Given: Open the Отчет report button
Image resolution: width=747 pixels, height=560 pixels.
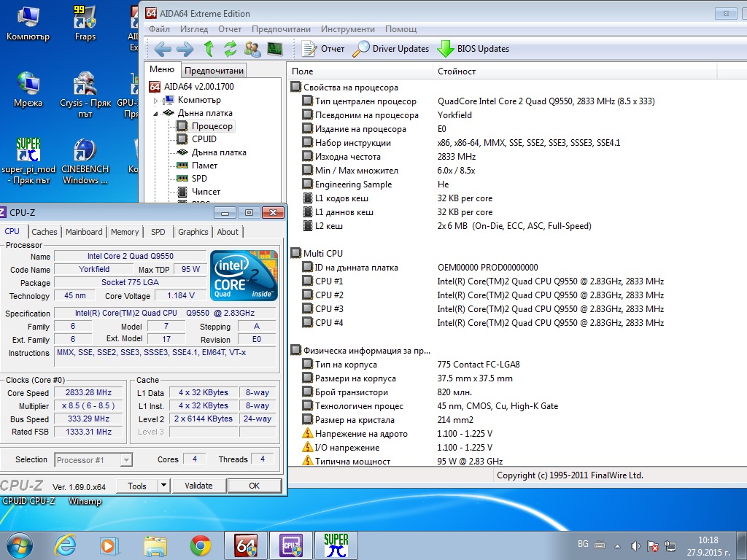Looking at the screenshot, I should point(323,49).
